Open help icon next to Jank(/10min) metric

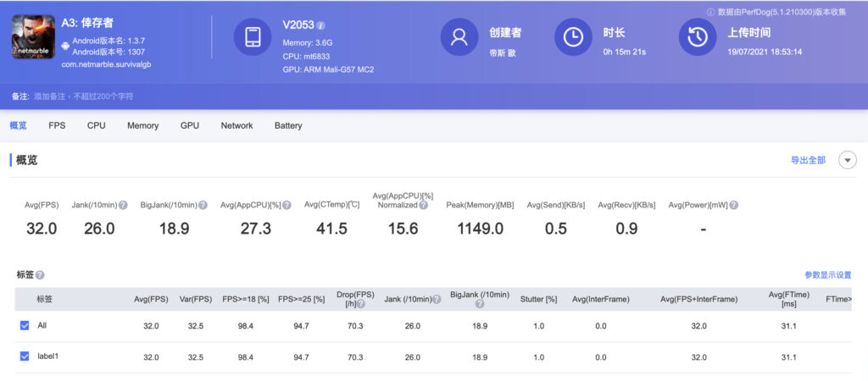[x=123, y=205]
